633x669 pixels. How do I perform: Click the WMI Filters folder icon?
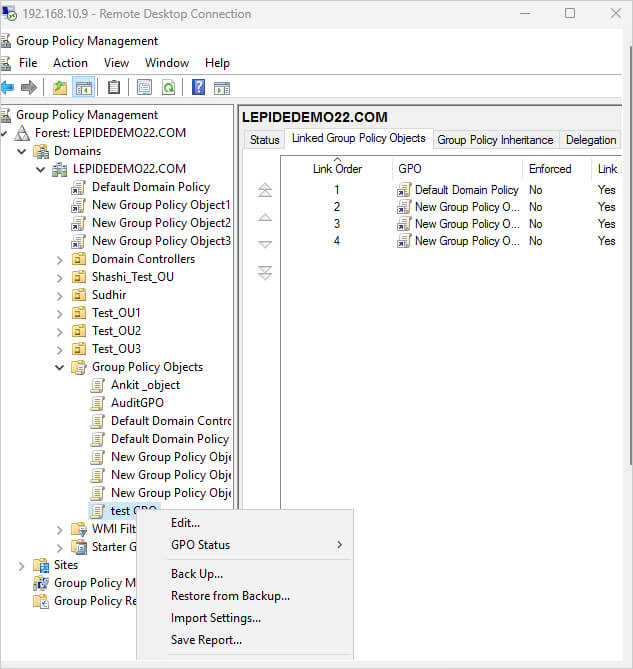(x=79, y=529)
